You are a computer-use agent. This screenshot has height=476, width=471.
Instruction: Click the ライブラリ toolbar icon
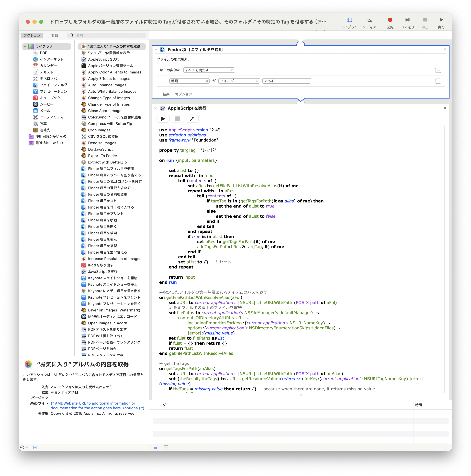[349, 20]
